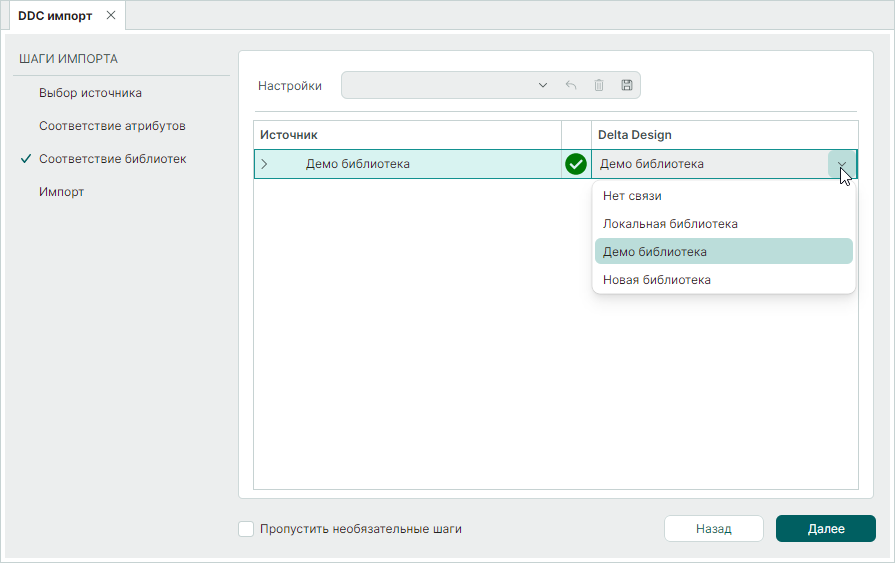Click the undo arrow icon in settings
Image resolution: width=895 pixels, height=563 pixels.
pyautogui.click(x=571, y=86)
